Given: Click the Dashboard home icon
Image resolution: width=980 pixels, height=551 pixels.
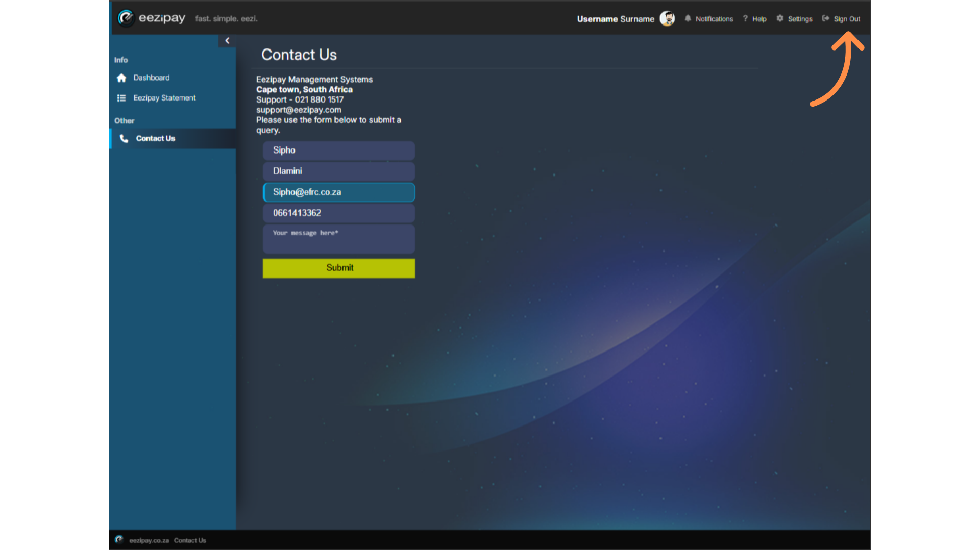Looking at the screenshot, I should [x=121, y=78].
